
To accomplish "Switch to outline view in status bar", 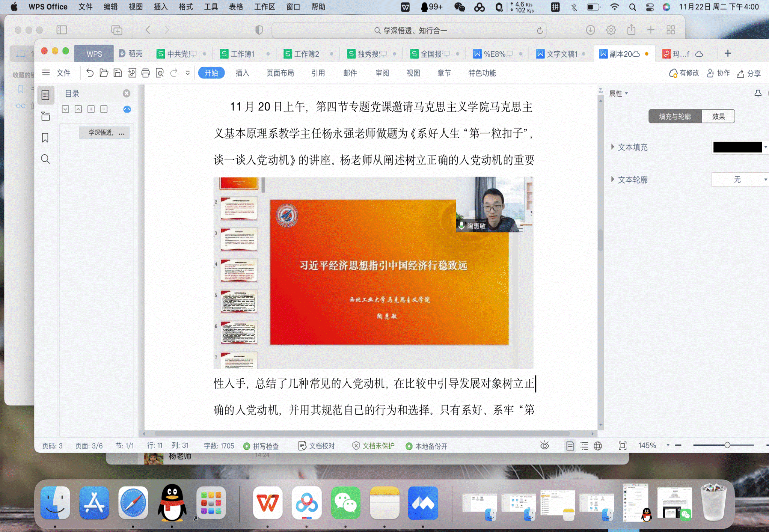I will pyautogui.click(x=584, y=446).
